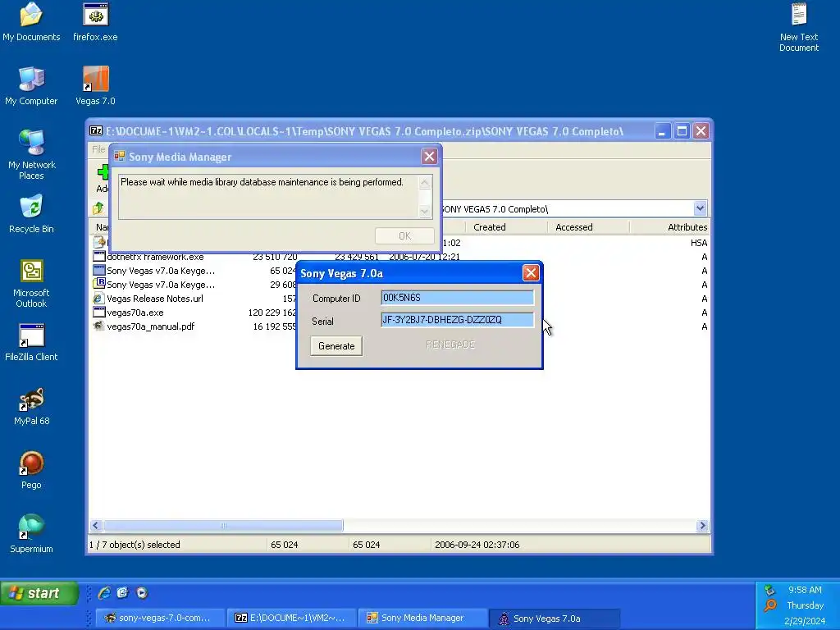The height and width of the screenshot is (630, 840).
Task: Select the Supermium desktop shortcut
Action: [31, 533]
